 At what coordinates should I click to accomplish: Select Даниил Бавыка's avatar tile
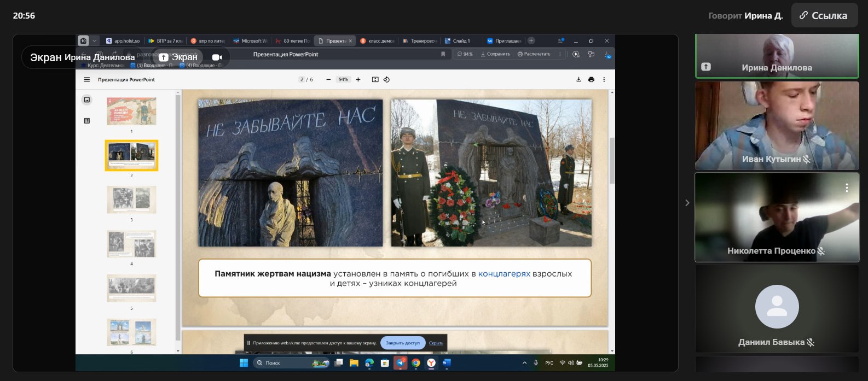777,309
